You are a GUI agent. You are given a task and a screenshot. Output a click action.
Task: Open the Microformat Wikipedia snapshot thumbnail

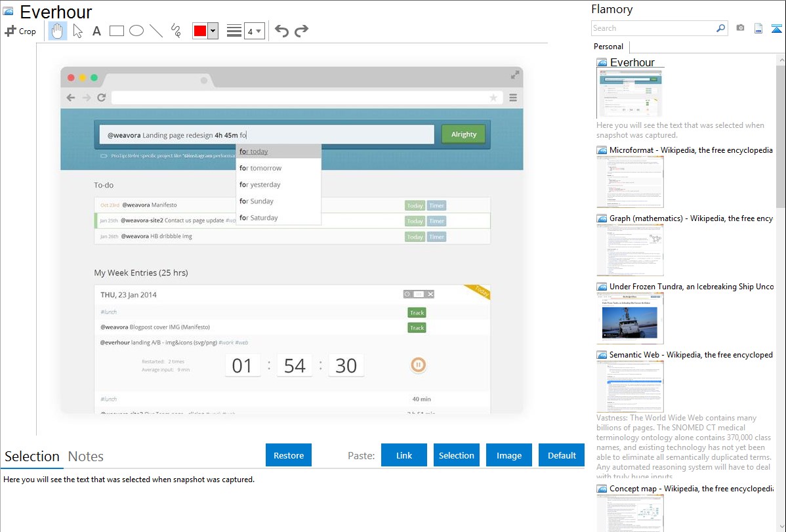point(630,182)
